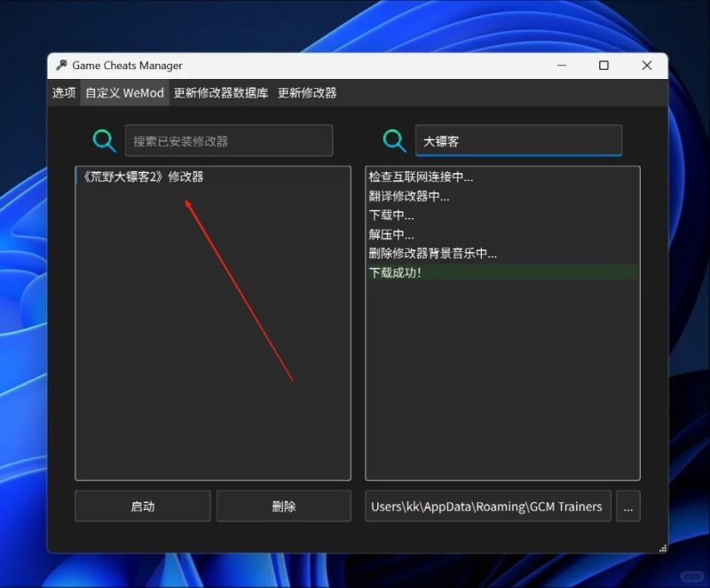
Task: Click the 更新修改器数据库 menu item
Action: pyautogui.click(x=223, y=92)
